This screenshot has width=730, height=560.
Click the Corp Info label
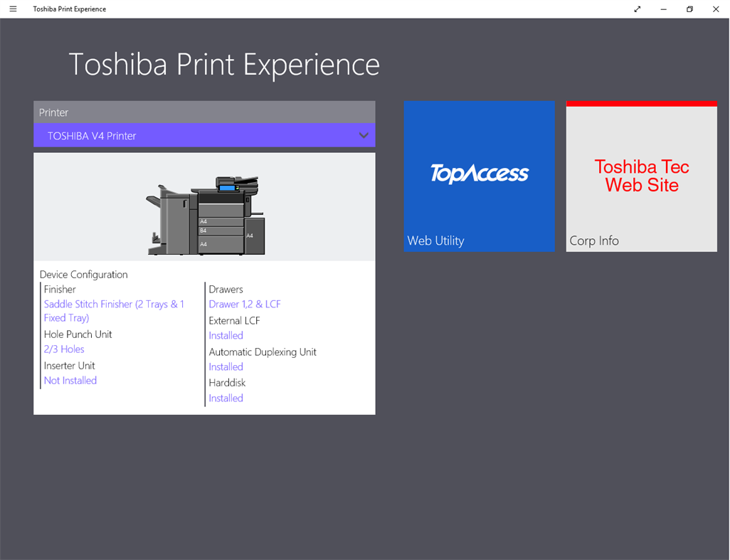tap(593, 241)
